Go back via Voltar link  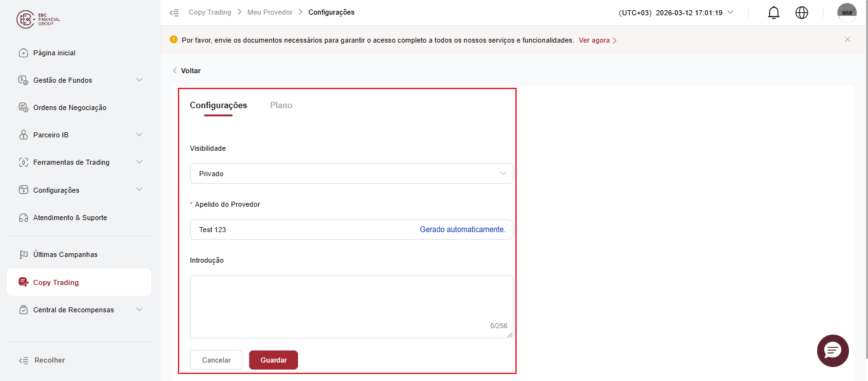(191, 71)
